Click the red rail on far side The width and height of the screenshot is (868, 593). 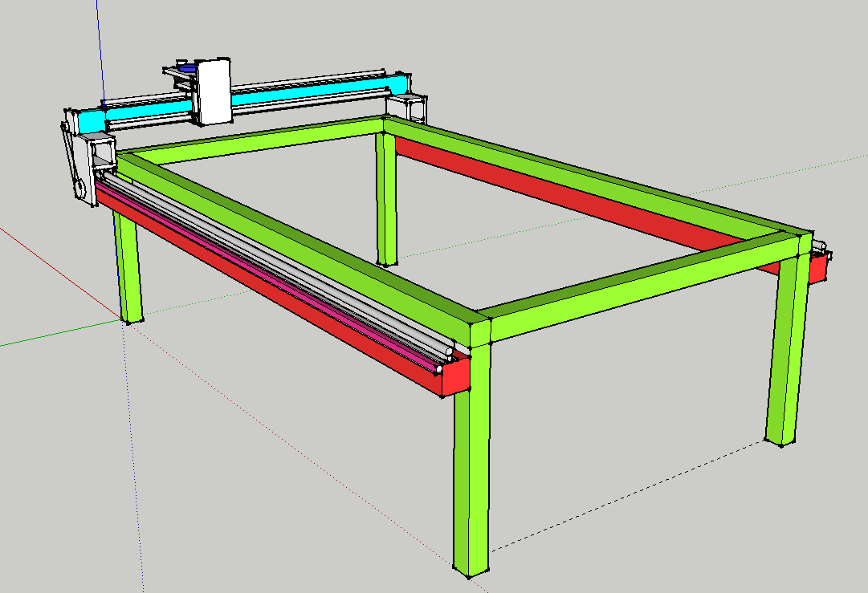562,193
